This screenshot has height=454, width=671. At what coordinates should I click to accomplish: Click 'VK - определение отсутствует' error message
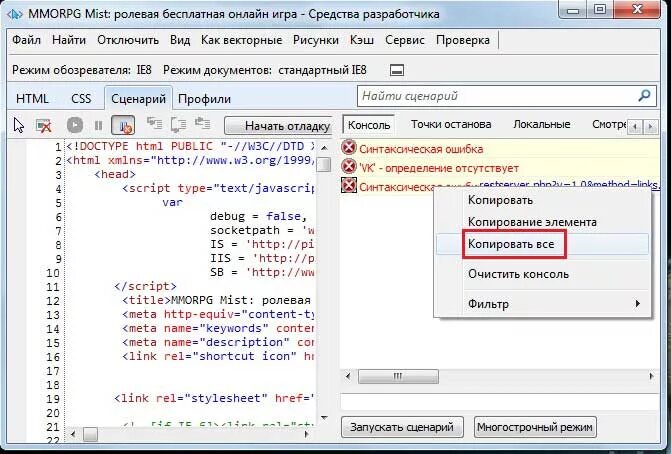439,168
